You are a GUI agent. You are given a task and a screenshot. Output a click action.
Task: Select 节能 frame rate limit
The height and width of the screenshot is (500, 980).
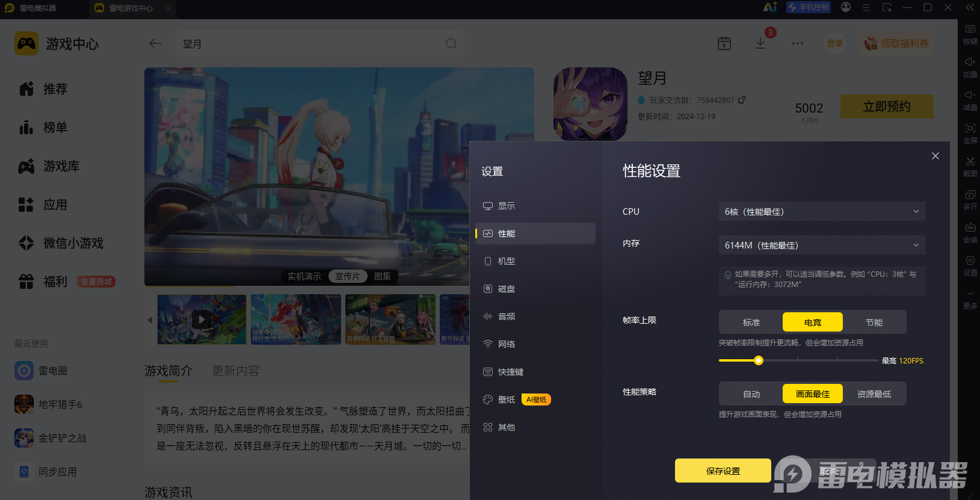pos(874,323)
